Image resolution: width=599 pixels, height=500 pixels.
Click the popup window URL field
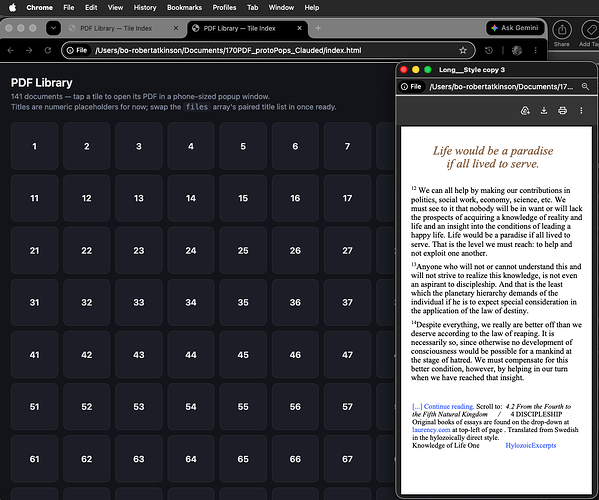point(501,87)
